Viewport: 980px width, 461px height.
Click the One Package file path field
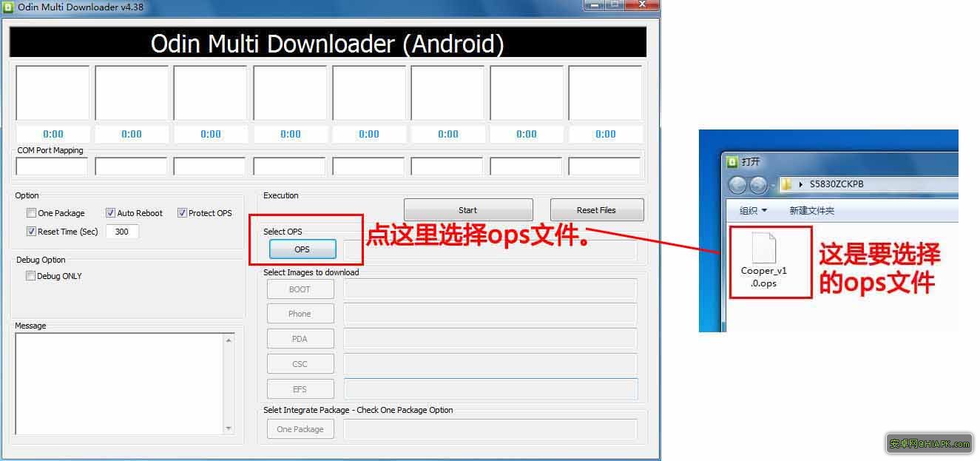tap(490, 429)
